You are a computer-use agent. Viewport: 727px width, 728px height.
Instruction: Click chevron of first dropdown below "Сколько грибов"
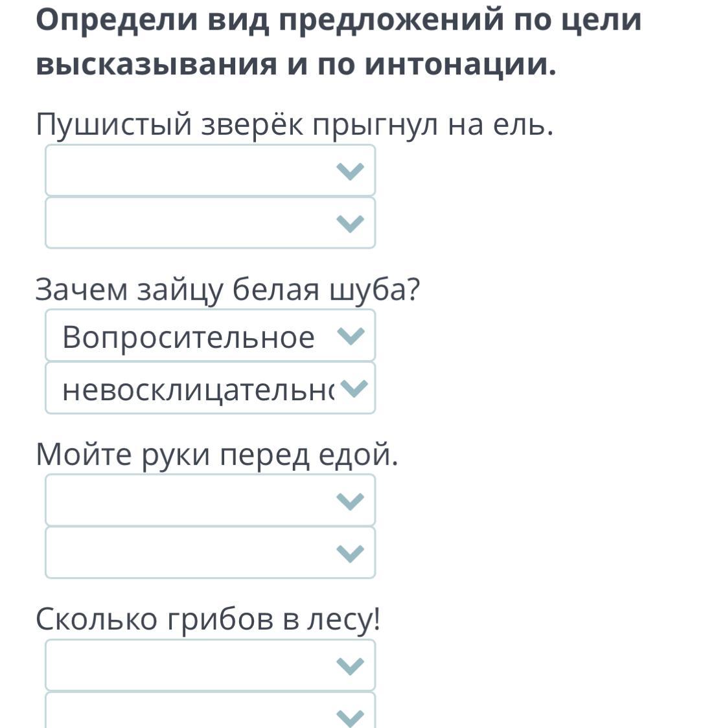point(351,666)
